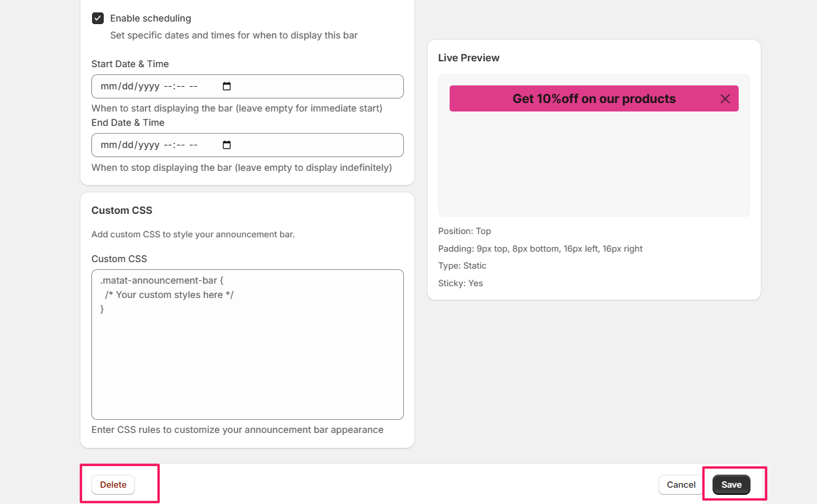Image resolution: width=817 pixels, height=504 pixels.
Task: Select the month segment of End Date
Action: (109, 145)
